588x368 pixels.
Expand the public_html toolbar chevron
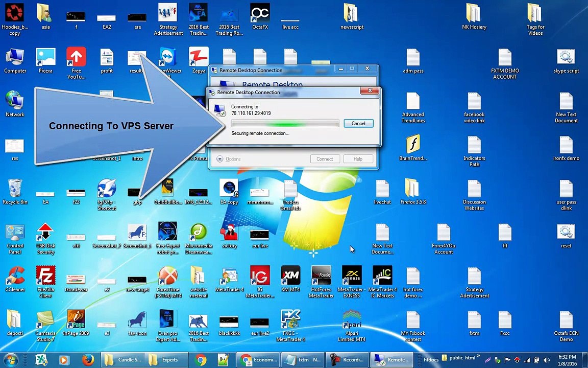478,356
